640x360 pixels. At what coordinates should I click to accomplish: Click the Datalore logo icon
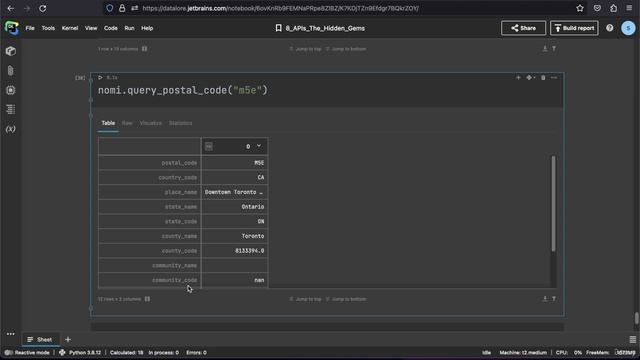coord(11,28)
